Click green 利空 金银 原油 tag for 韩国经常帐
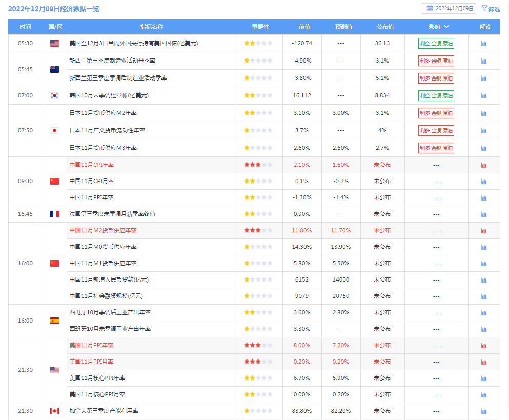 436,96
